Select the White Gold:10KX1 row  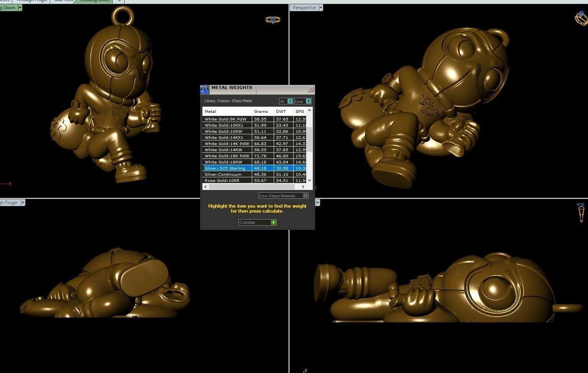click(255, 125)
